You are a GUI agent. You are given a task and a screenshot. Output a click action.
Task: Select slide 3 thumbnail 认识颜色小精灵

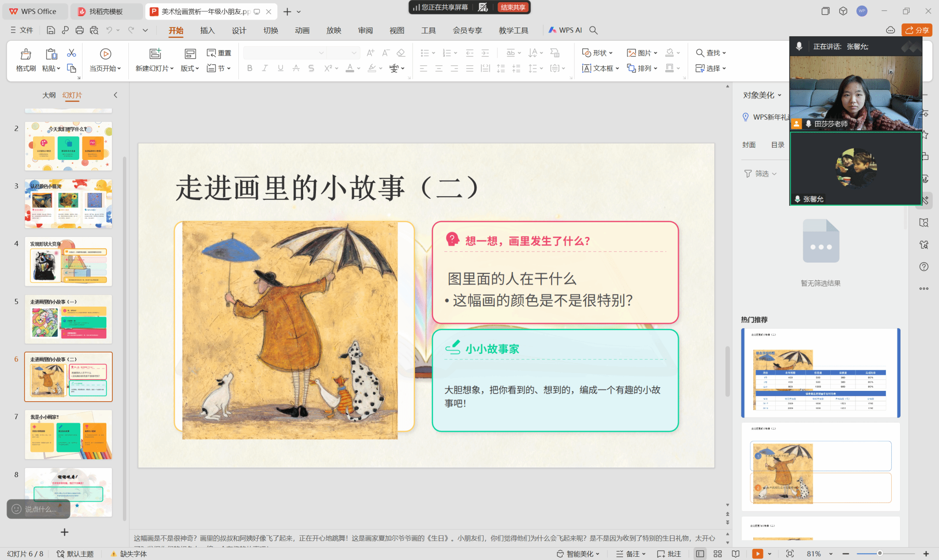click(68, 204)
